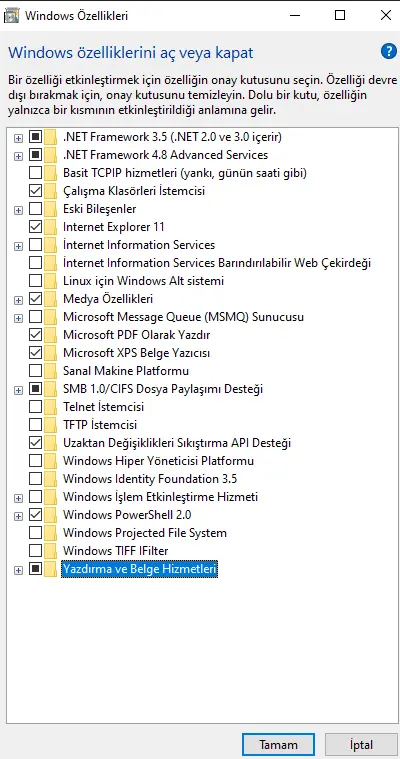
Task: Enable the Linux için Windows Alt sistemi checkbox
Action: click(x=35, y=281)
